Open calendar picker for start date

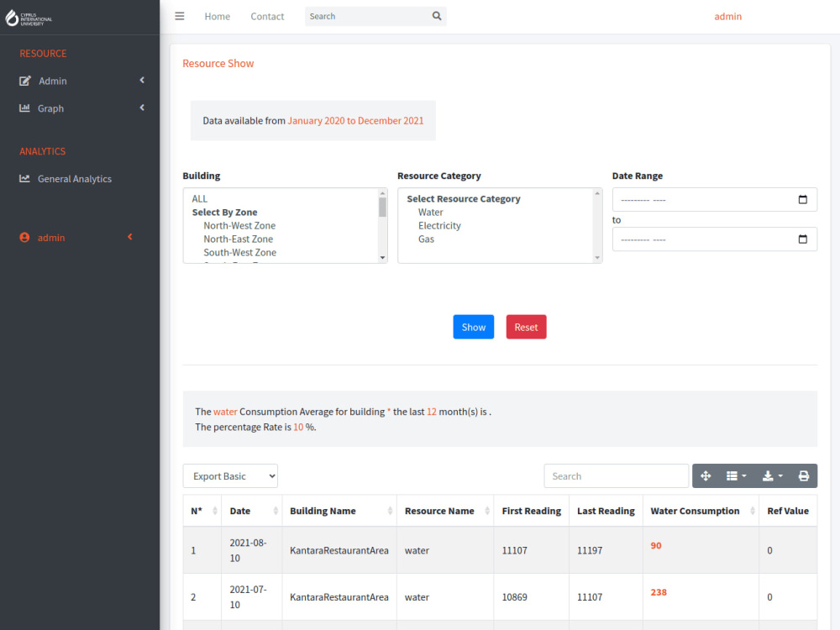(x=802, y=199)
